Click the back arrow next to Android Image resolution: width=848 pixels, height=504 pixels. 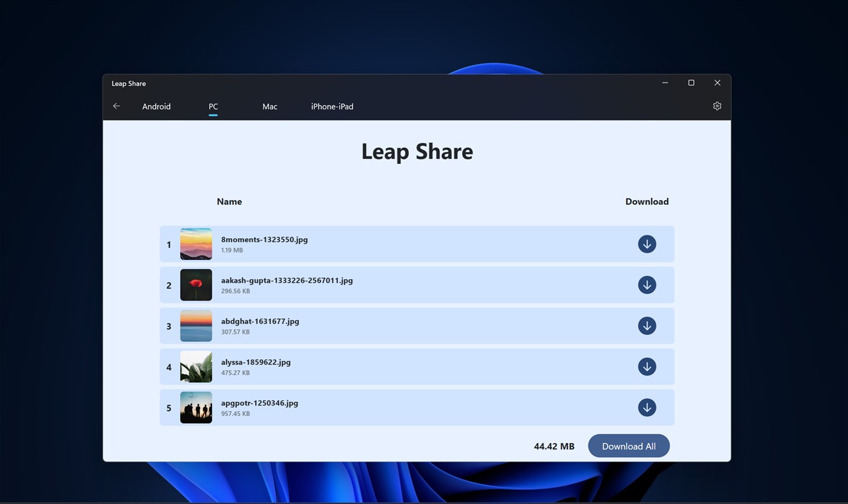click(116, 106)
